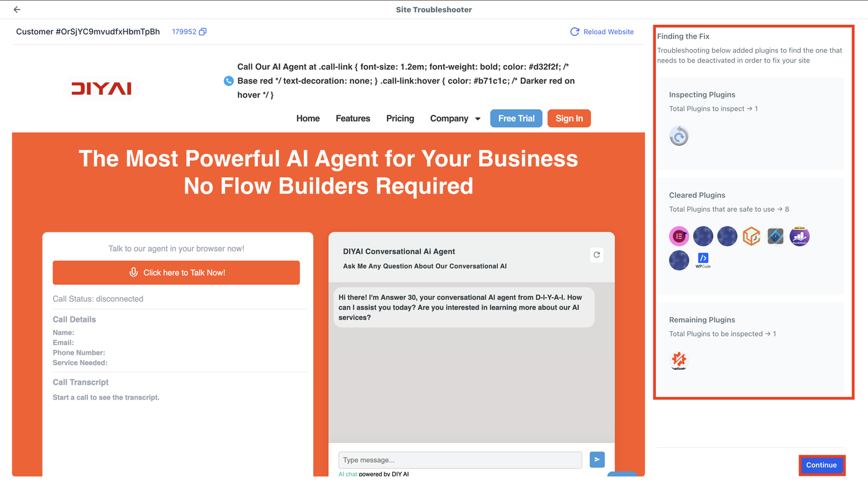Click "Total Plugins to be inspected → 1"
Image resolution: width=868 pixels, height=482 pixels.
pyautogui.click(x=722, y=334)
